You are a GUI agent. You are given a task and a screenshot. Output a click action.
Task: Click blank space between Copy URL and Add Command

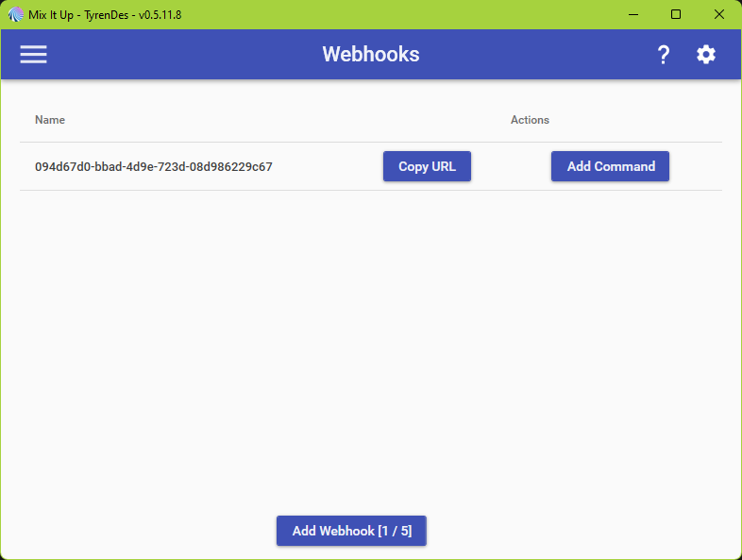point(511,167)
